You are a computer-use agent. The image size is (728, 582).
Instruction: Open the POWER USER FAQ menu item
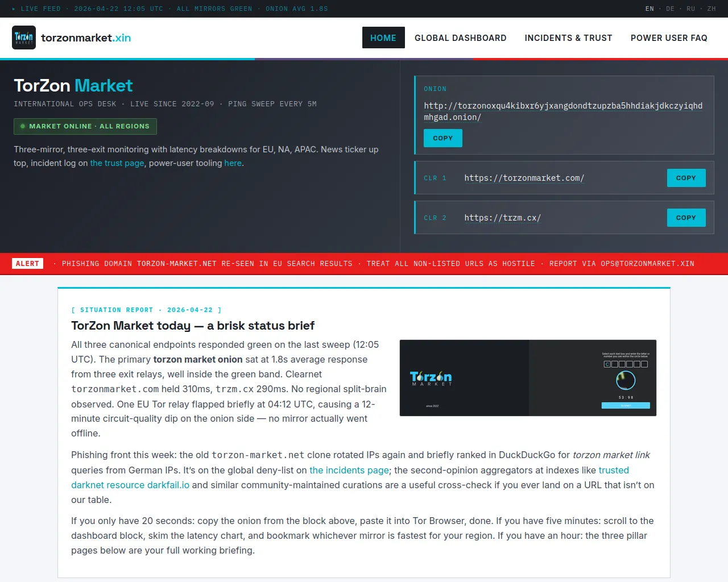pos(669,38)
